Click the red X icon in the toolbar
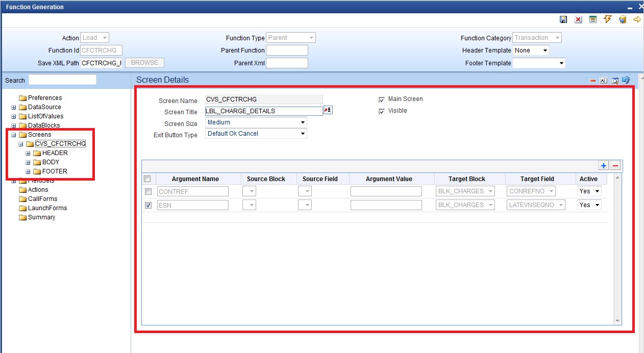 [578, 19]
